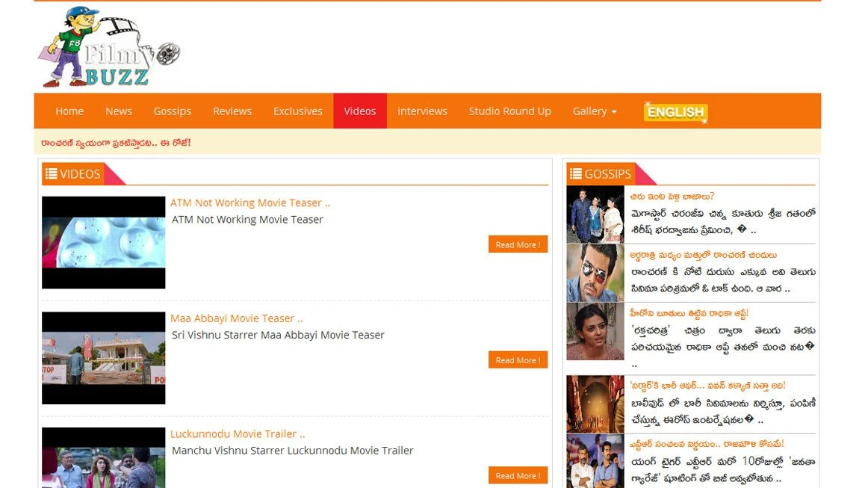Image resolution: width=868 pixels, height=488 pixels.
Task: Open the ATM Not Working video thumbnail
Action: (x=103, y=242)
